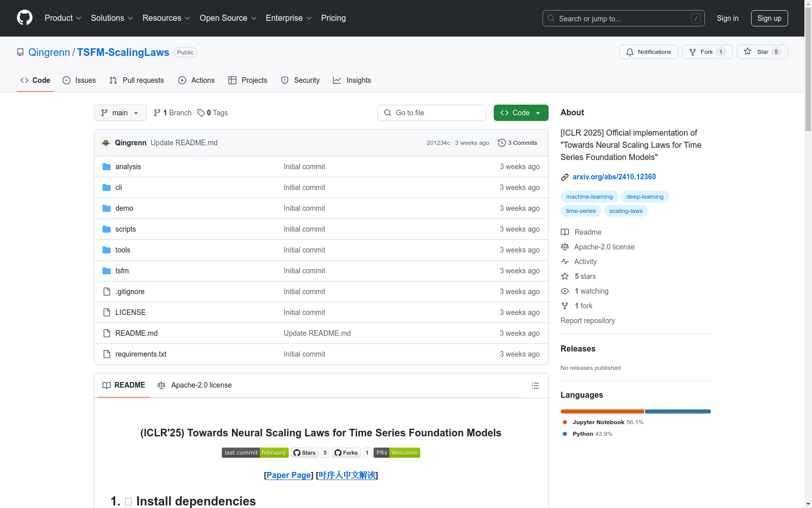Click the history clock icon near Commits
The image size is (812, 508).
502,143
